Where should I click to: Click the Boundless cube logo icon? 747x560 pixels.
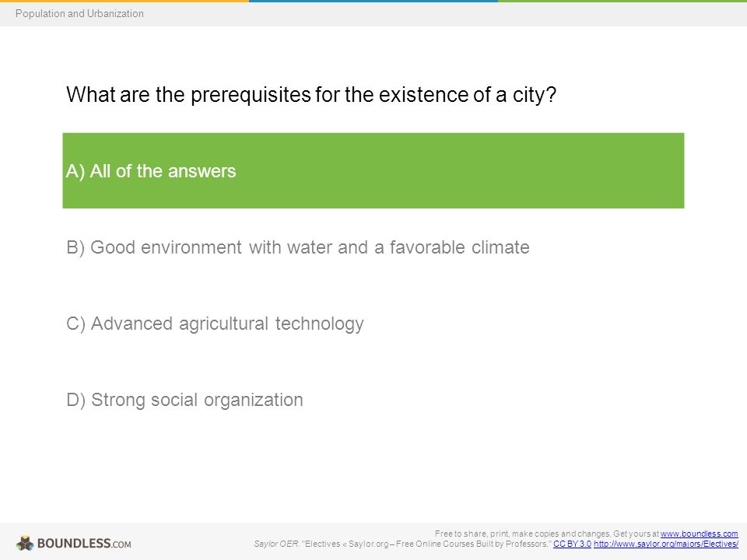(x=25, y=543)
